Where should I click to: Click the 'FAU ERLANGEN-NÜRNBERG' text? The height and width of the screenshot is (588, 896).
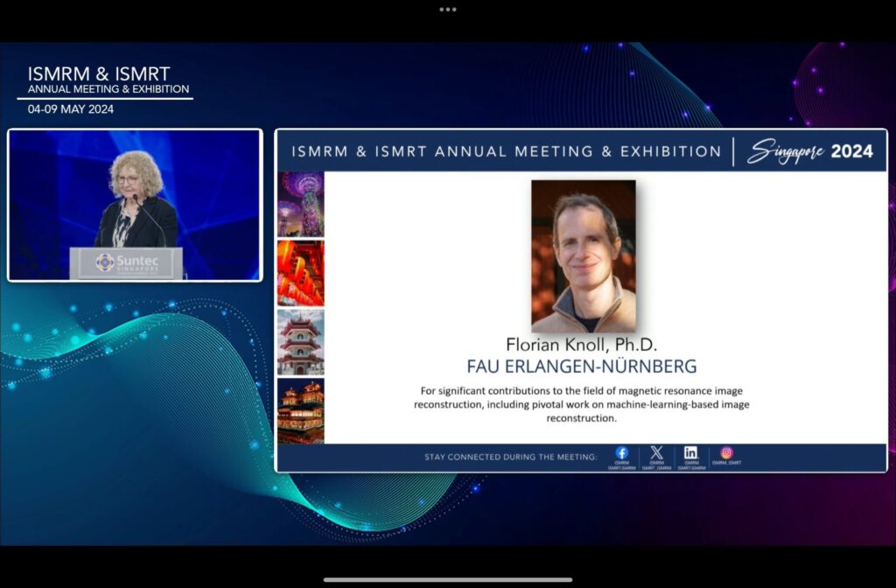pyautogui.click(x=582, y=367)
